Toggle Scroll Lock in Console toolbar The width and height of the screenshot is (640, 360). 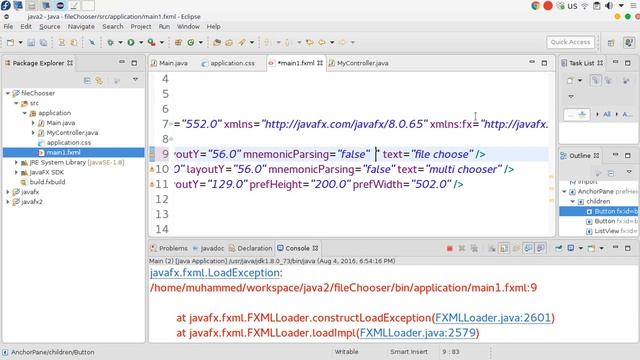[x=504, y=248]
